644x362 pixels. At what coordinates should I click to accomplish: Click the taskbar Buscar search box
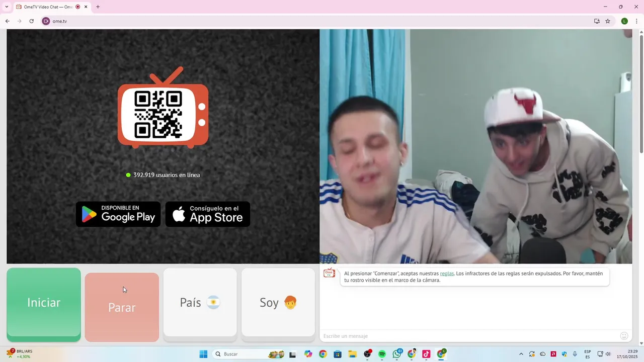tap(249, 354)
